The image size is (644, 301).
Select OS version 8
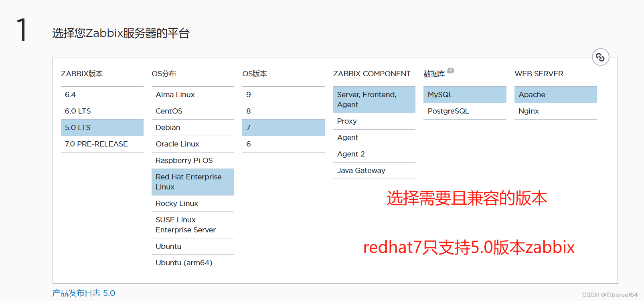click(284, 111)
